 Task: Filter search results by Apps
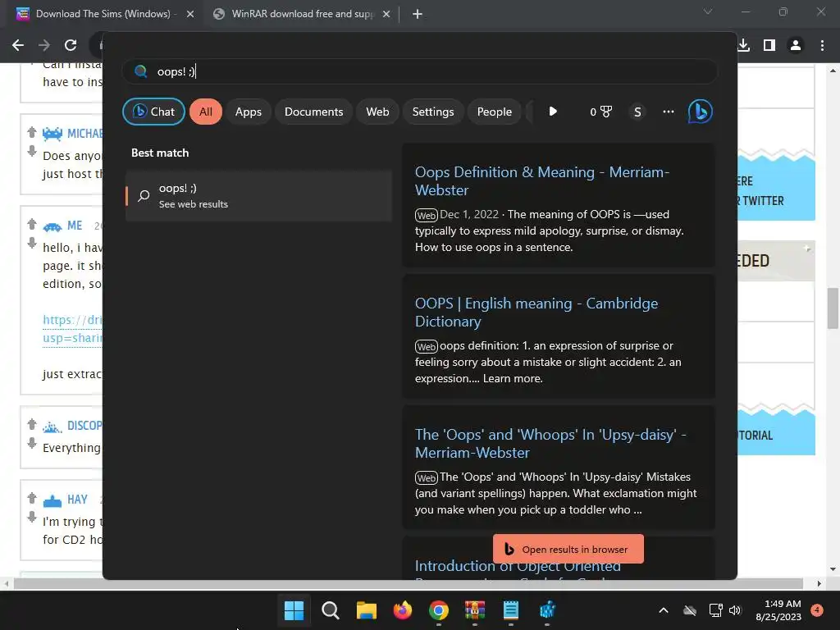248,112
